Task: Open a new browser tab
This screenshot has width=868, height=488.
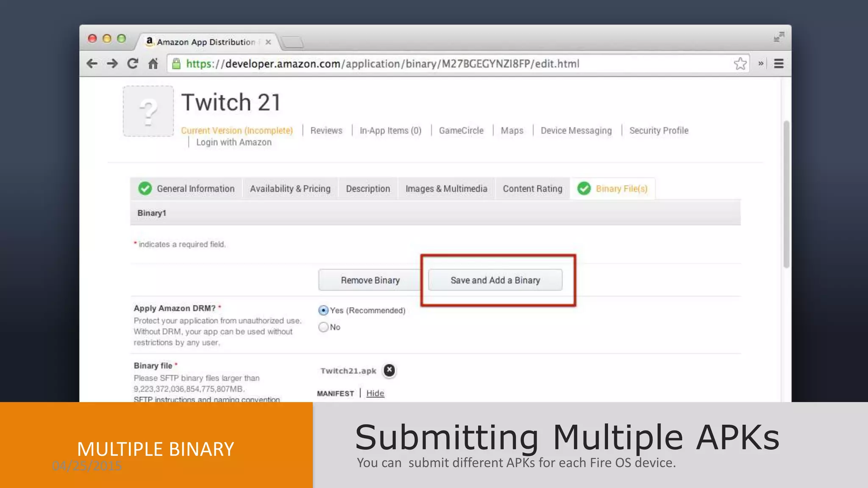Action: [292, 42]
